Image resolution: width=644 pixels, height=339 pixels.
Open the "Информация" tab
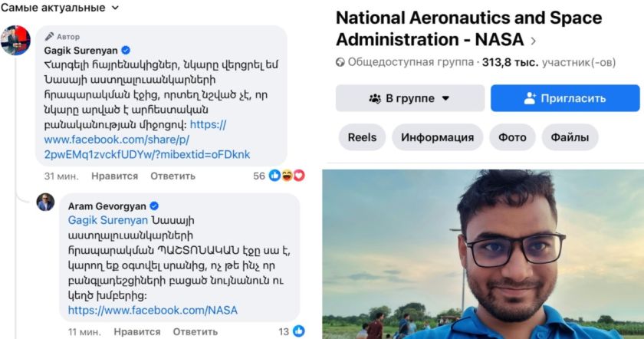coord(437,138)
